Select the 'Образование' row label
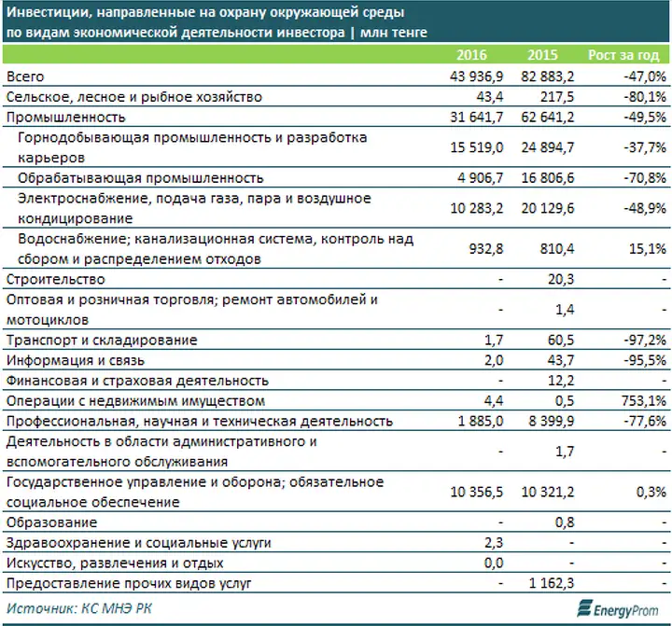This screenshot has width=672, height=626. 51,522
